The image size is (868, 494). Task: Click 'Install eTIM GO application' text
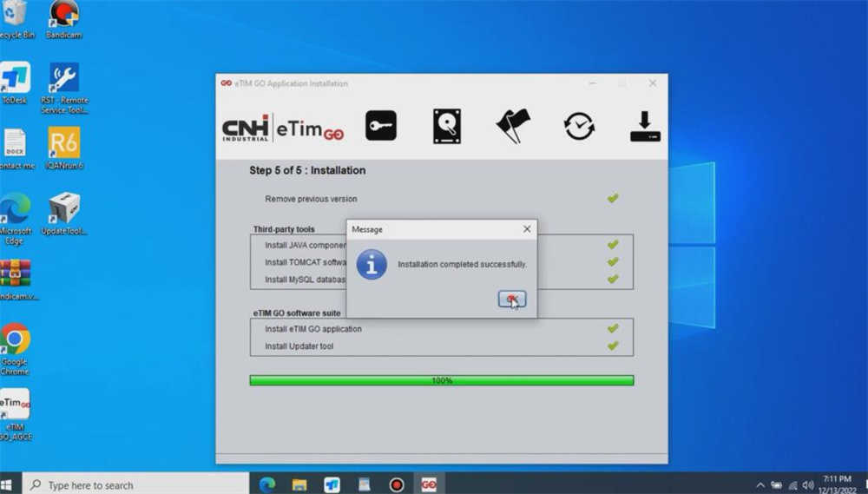pos(313,329)
